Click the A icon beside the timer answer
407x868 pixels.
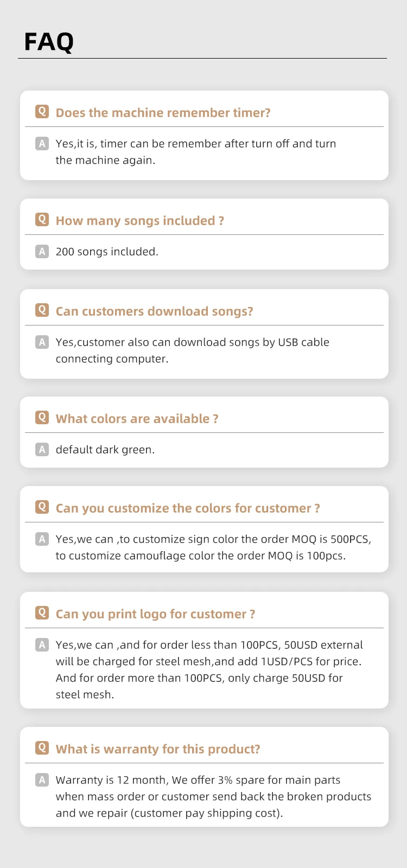point(42,143)
